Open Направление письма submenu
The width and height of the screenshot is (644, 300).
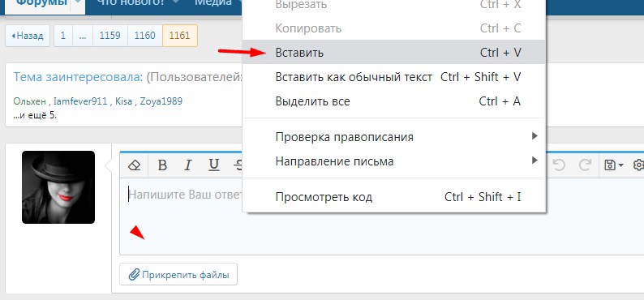pyautogui.click(x=394, y=161)
